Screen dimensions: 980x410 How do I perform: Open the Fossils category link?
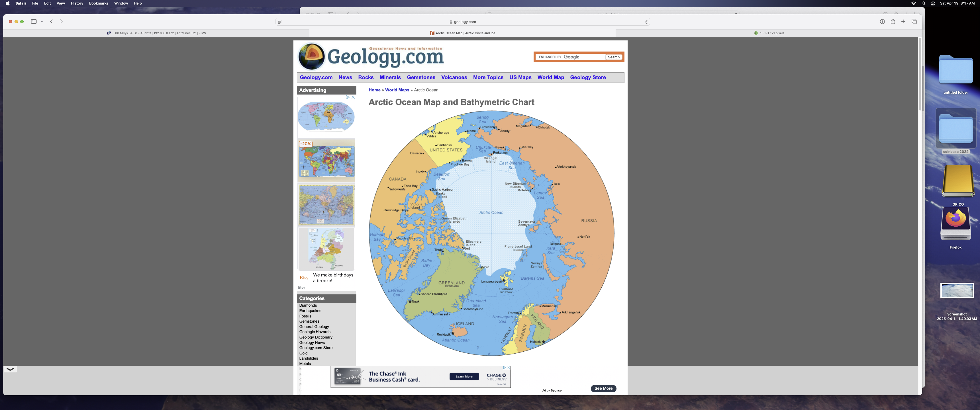(x=305, y=316)
